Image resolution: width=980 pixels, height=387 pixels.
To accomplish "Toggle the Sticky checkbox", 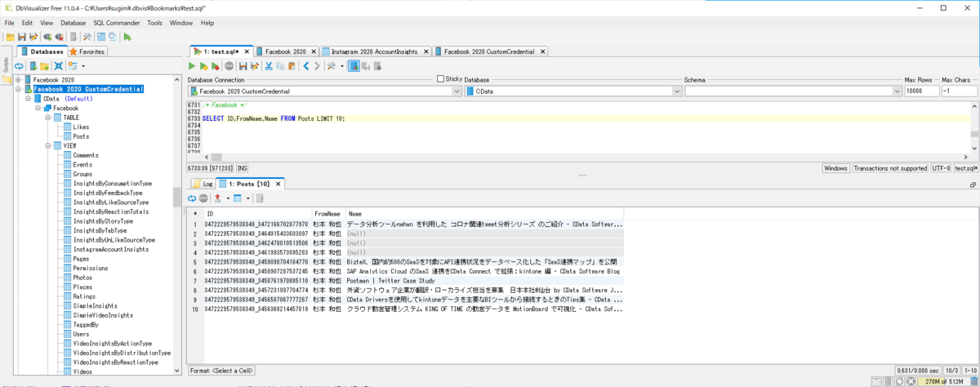I will pyautogui.click(x=441, y=79).
